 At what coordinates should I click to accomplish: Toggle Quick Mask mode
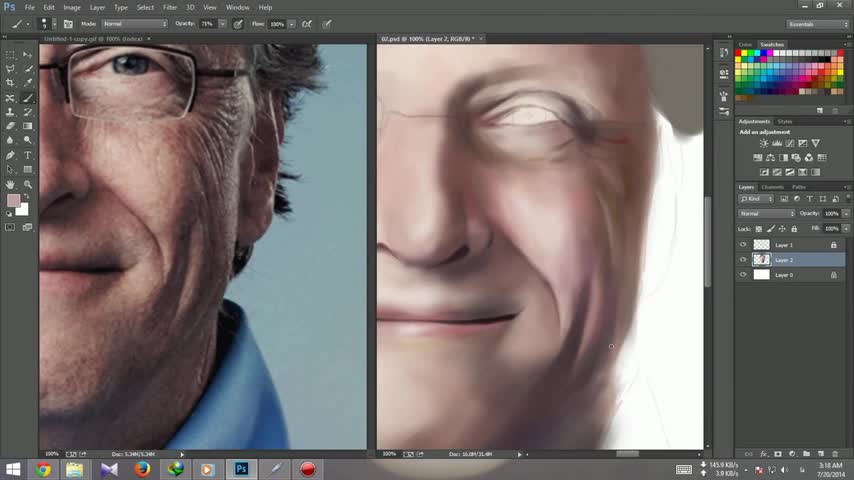click(10, 227)
